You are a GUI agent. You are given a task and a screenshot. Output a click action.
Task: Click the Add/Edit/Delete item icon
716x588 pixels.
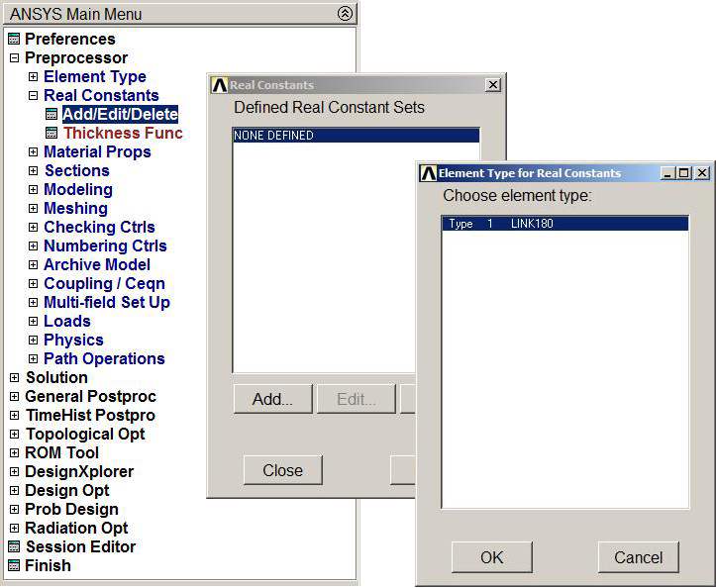click(52, 115)
